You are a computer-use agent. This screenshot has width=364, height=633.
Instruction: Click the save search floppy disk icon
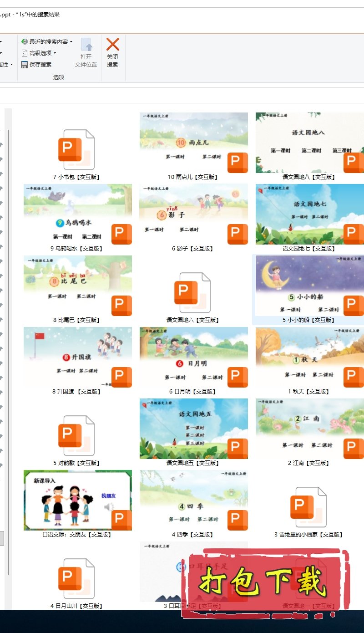25,65
